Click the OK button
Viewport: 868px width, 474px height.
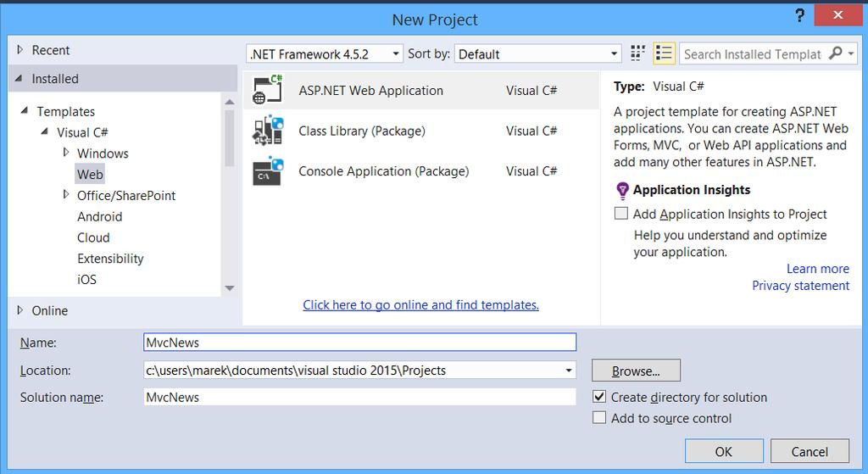coord(724,451)
